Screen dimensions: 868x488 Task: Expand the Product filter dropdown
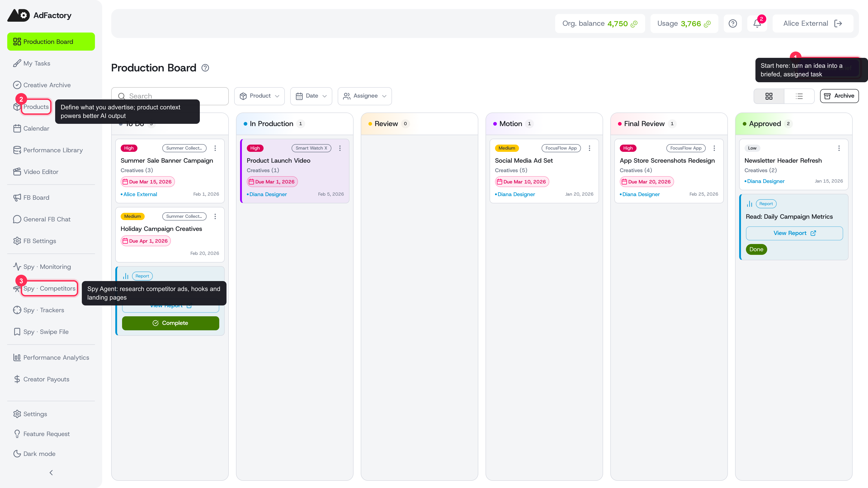[x=259, y=96]
